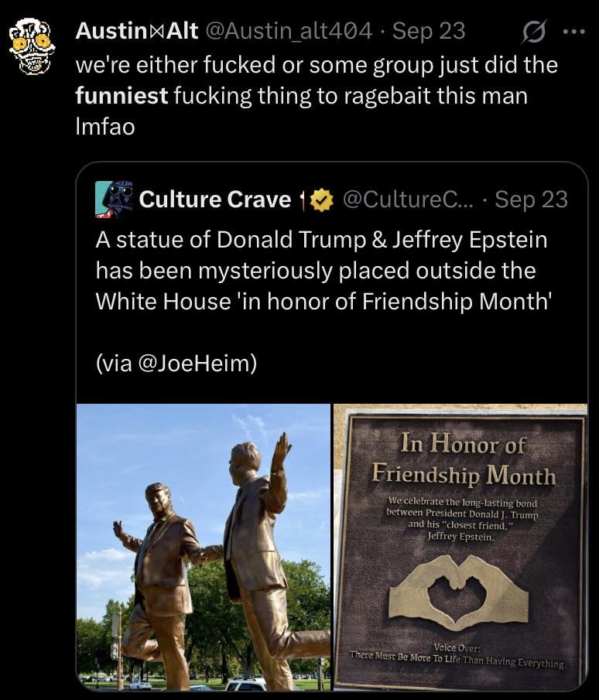The width and height of the screenshot is (599, 700).
Task: Open the Culture Crave account name
Action: coord(215,199)
